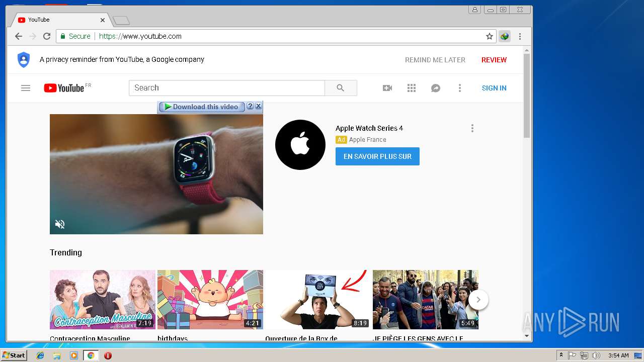Image resolution: width=644 pixels, height=362 pixels.
Task: Click the YouTube search field
Action: (x=227, y=88)
